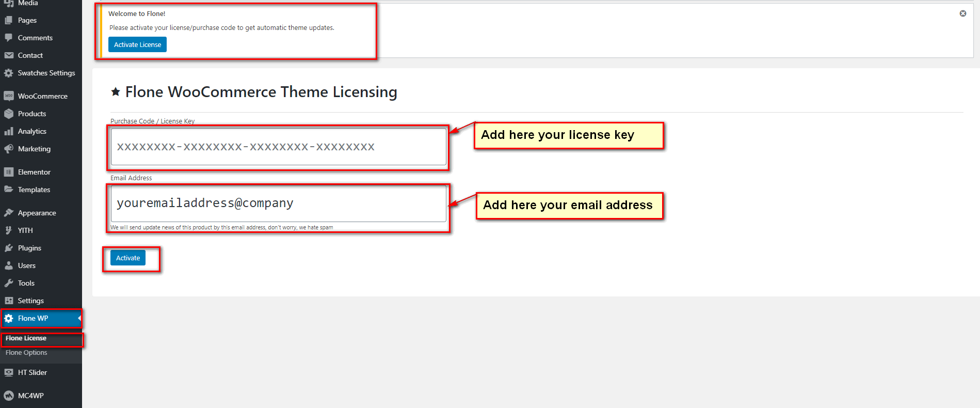Click the blue Activate button
Viewport: 980px width, 408px height.
pyautogui.click(x=128, y=258)
